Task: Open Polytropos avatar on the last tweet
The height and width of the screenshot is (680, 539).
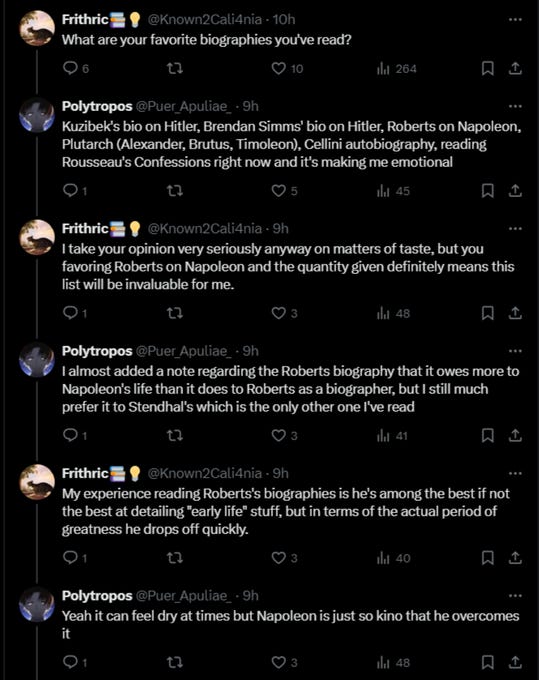Action: [x=37, y=604]
